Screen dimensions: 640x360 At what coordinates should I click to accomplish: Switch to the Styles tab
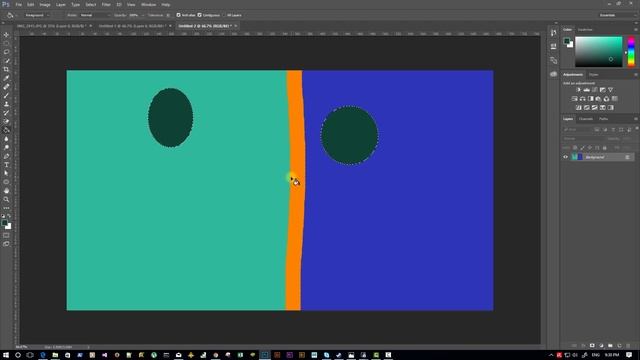pyautogui.click(x=594, y=75)
